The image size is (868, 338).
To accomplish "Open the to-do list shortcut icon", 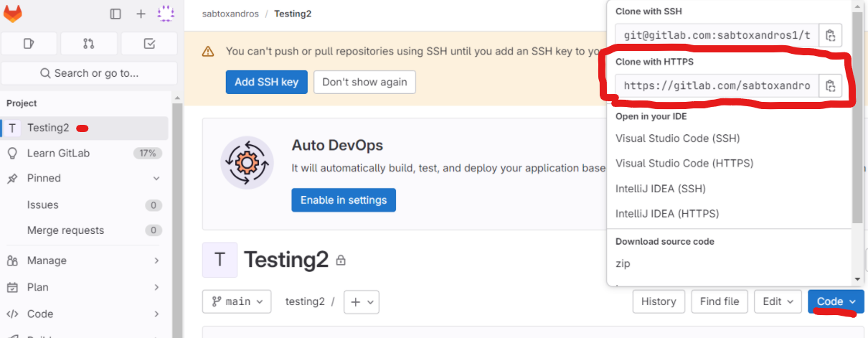I will coord(149,44).
